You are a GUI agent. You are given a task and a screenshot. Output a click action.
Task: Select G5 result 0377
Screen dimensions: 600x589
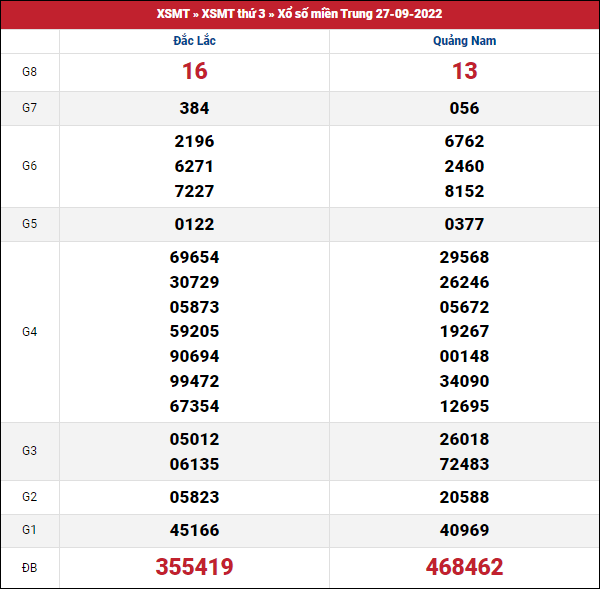[x=464, y=224]
